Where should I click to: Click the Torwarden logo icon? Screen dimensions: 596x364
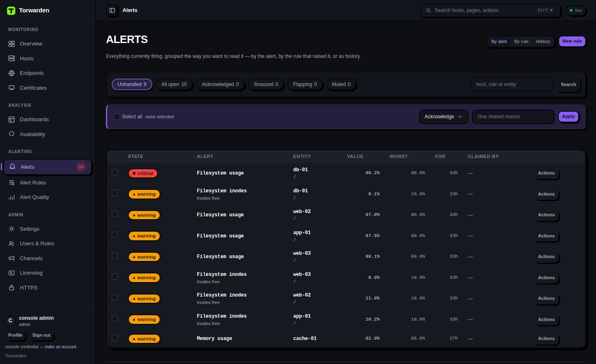(x=11, y=11)
